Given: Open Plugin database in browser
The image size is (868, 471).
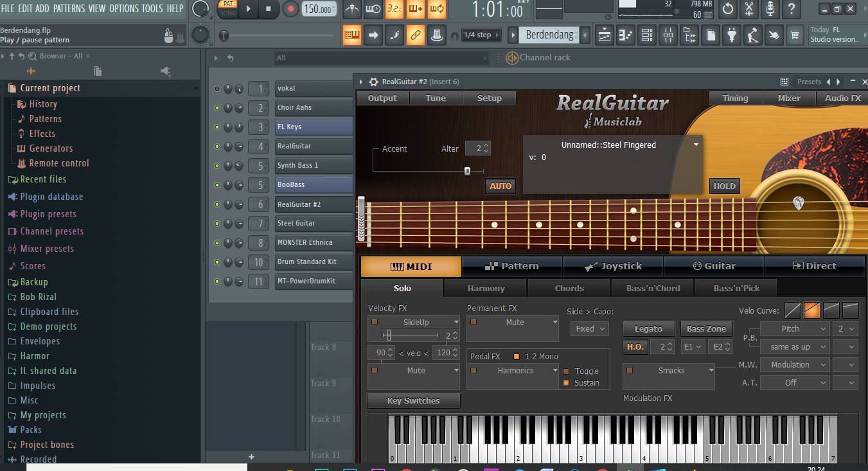Looking at the screenshot, I should [x=51, y=197].
